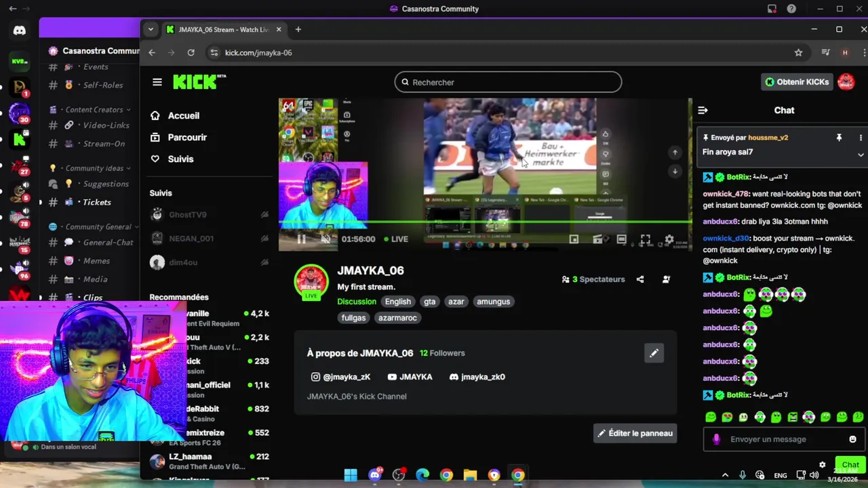Open Discord direct messages home icon
Screen dimensions: 868x488
click(x=19, y=30)
